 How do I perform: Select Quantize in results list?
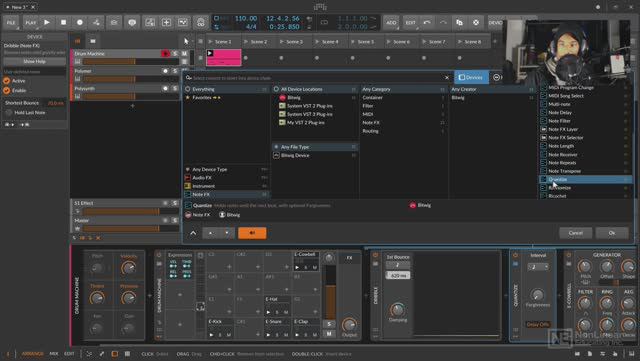[x=585, y=179]
